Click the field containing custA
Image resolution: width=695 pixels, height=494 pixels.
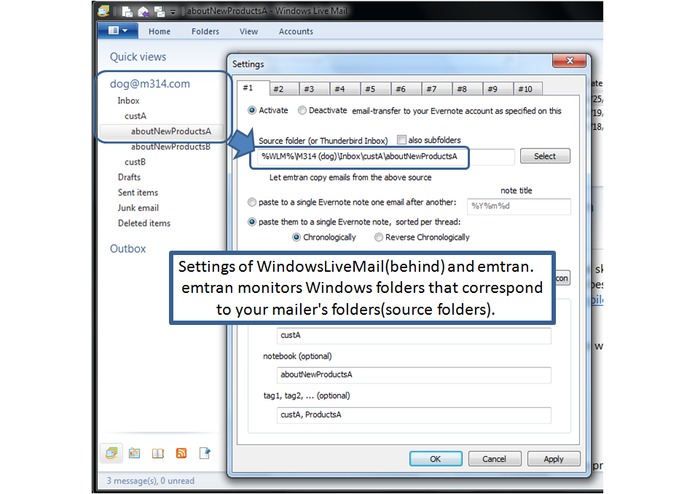414,335
